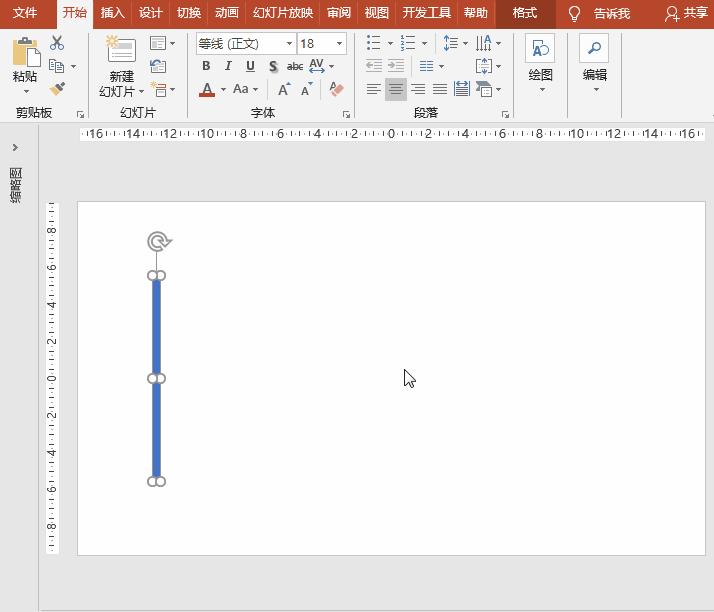This screenshot has width=714, height=612.
Task: Click the Cut scissors icon
Action: point(57,44)
